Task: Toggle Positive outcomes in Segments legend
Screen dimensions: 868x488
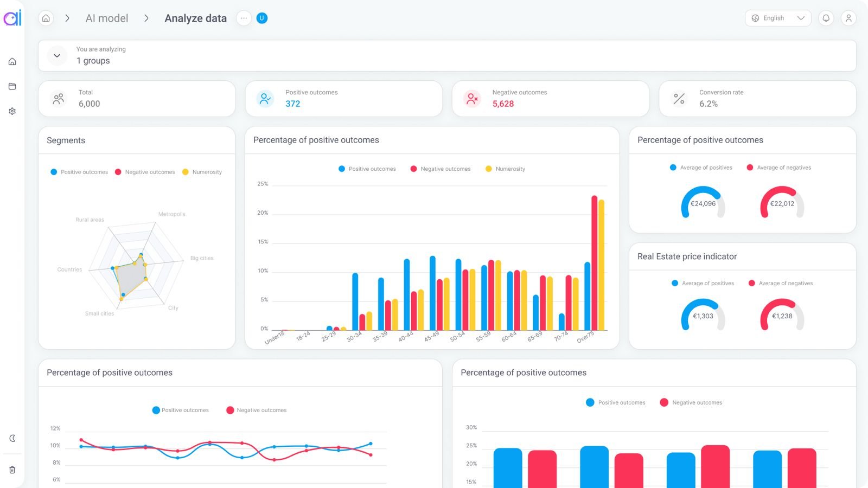Action: [x=79, y=172]
